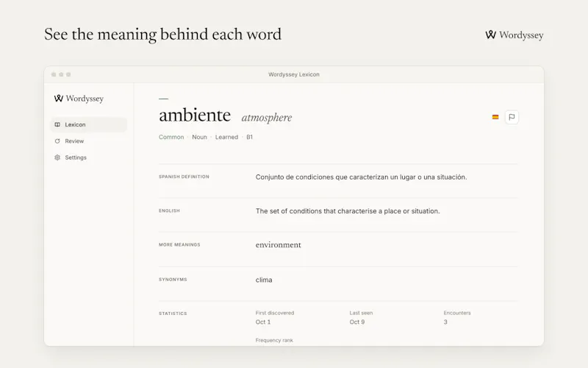Click the 'B1' level tag
Image resolution: width=588 pixels, height=368 pixels.
tap(249, 137)
